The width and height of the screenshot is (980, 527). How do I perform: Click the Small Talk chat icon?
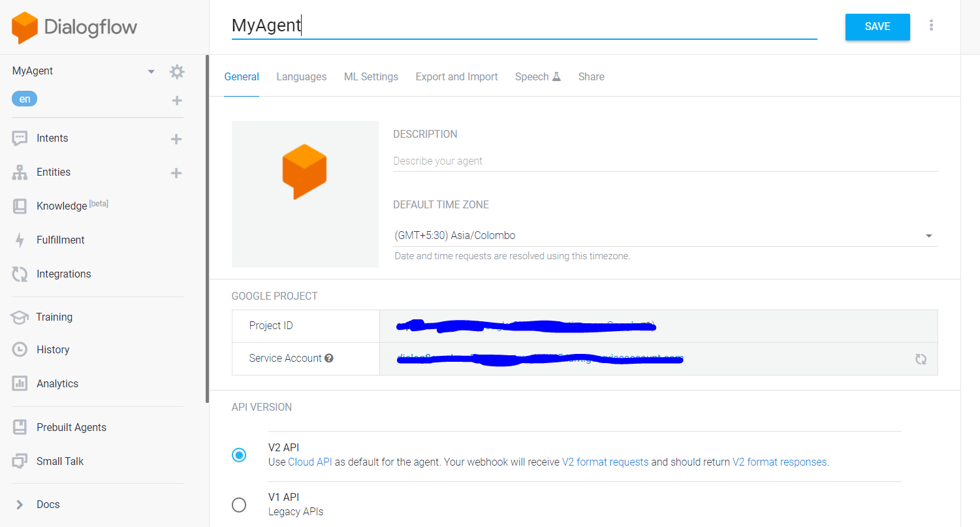(20, 462)
